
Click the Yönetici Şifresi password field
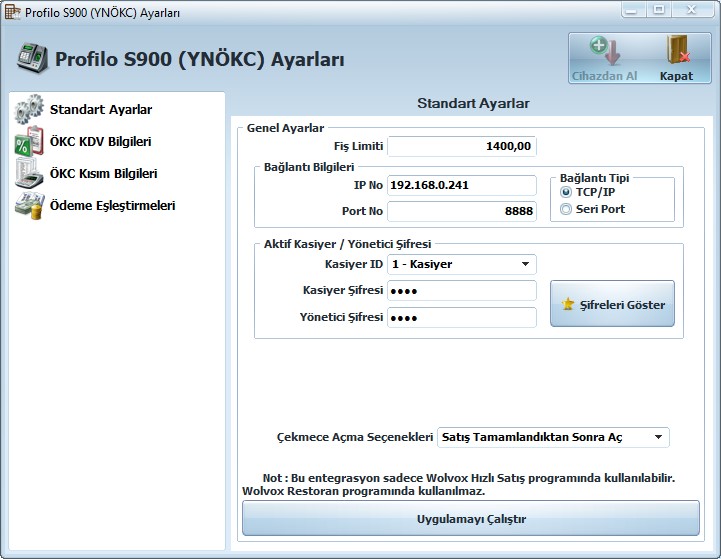point(462,317)
